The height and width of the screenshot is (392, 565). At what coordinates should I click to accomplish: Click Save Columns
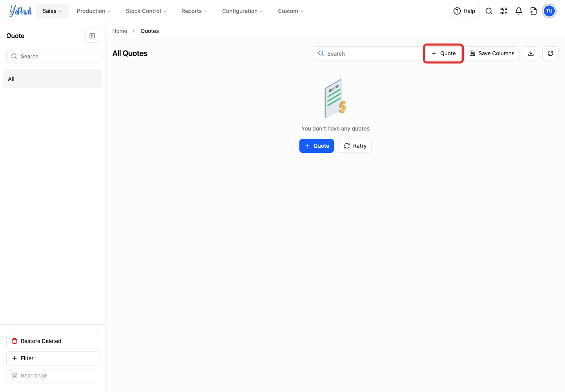(x=492, y=53)
